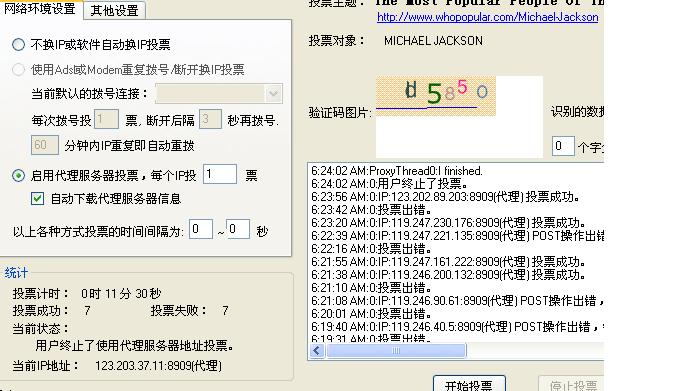The width and height of the screenshot is (683, 391).
Task: Select log entry for IP 119.247.221.135:8909
Action: point(457,236)
